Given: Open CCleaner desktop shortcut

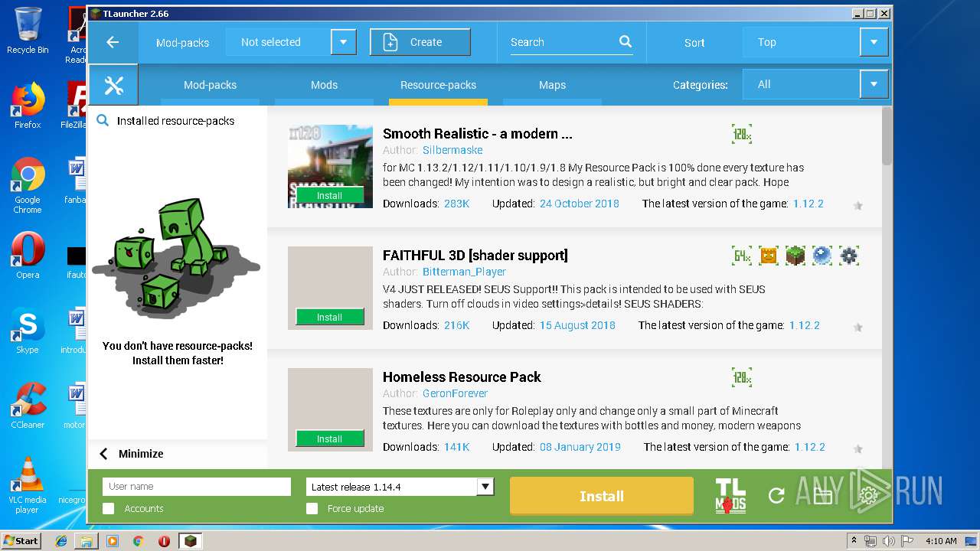Looking at the screenshot, I should 28,406.
